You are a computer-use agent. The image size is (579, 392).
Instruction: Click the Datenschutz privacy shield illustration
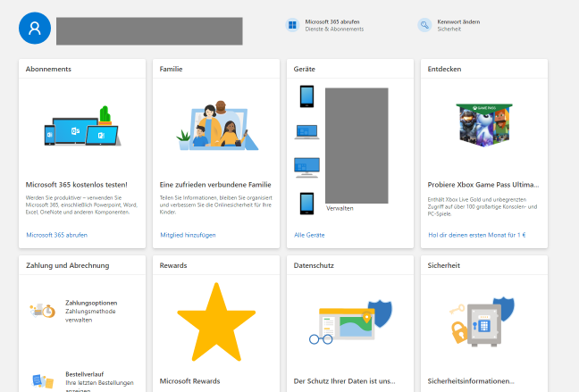coord(350,321)
